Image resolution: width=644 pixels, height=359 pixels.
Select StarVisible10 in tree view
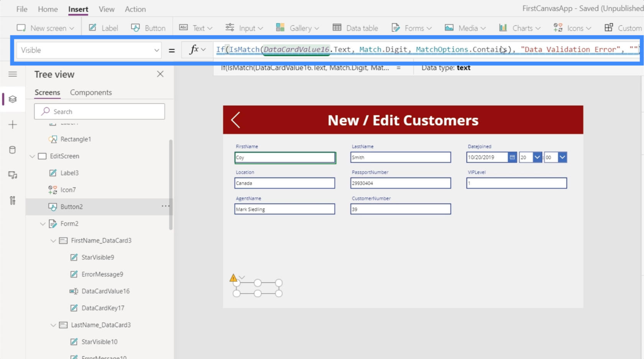(x=99, y=341)
